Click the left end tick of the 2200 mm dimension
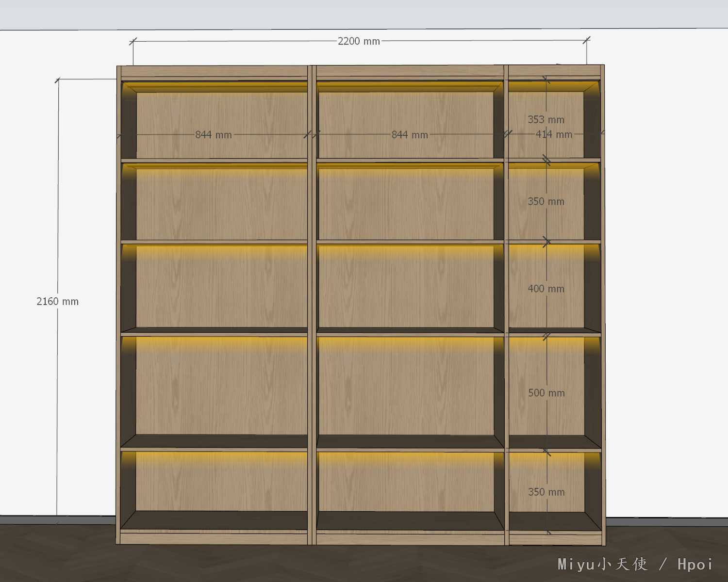Image resolution: width=728 pixels, height=582 pixels. click(x=133, y=42)
